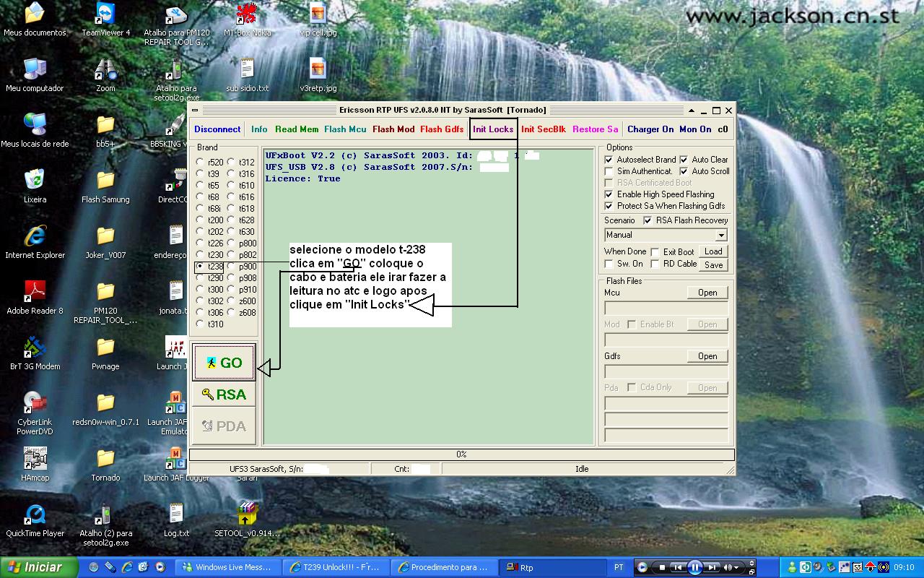Select t230 model radio button
This screenshot has height=578, width=924.
click(x=200, y=255)
